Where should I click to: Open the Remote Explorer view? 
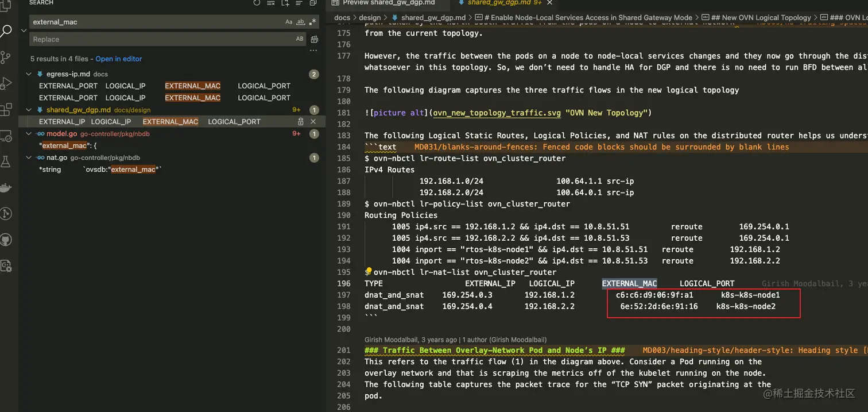click(x=6, y=136)
